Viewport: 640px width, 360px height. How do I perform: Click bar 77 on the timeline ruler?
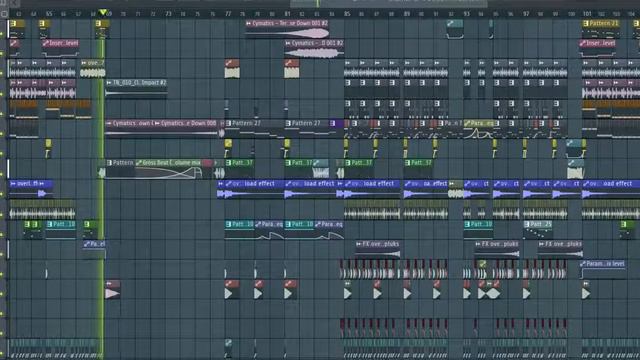[x=228, y=14]
